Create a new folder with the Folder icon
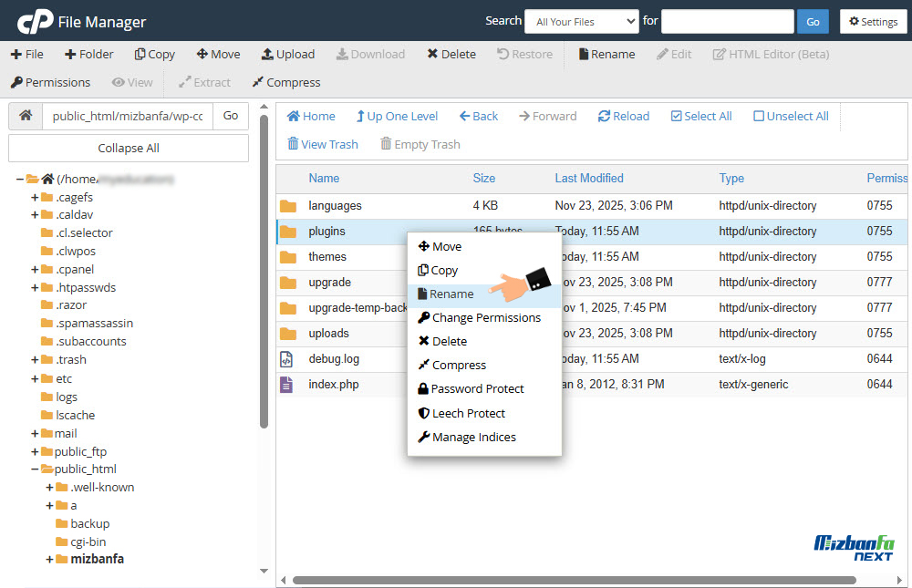 [x=70, y=54]
